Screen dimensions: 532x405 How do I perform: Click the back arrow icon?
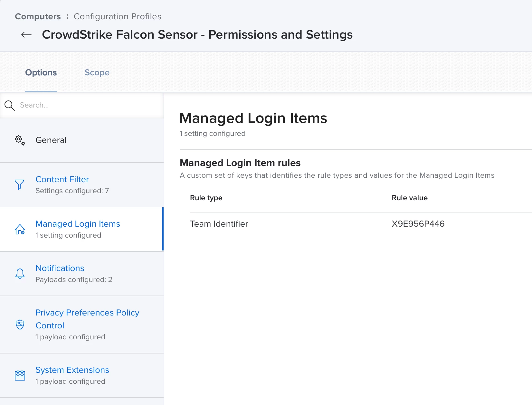(x=26, y=35)
